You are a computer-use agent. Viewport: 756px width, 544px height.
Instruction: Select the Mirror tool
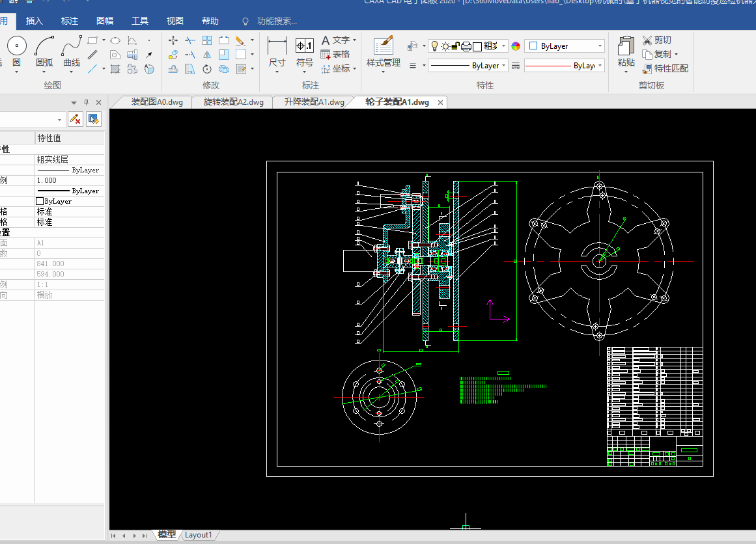pyautogui.click(x=207, y=55)
